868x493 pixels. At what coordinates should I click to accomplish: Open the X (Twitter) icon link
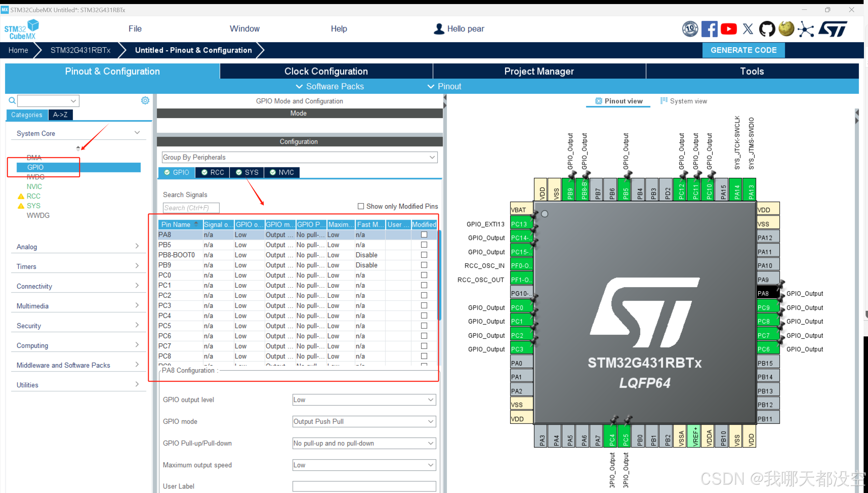(x=748, y=29)
